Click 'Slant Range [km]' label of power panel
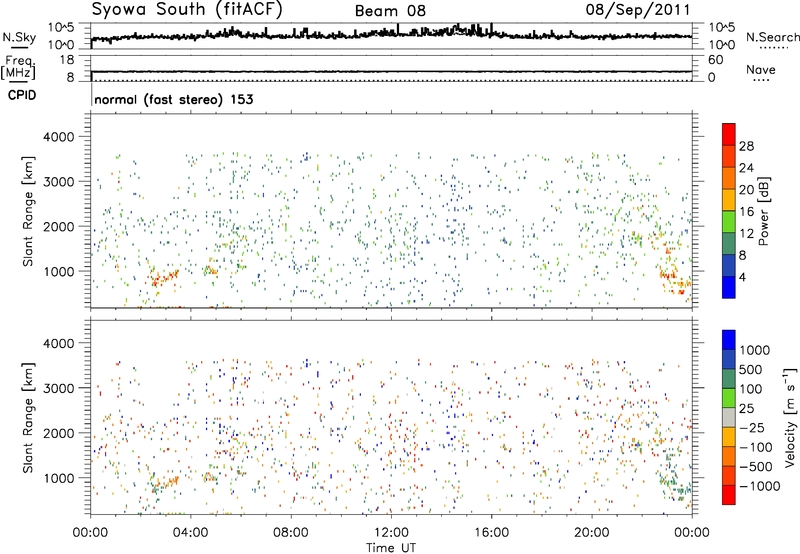This screenshot has height=554, width=800. coord(28,211)
